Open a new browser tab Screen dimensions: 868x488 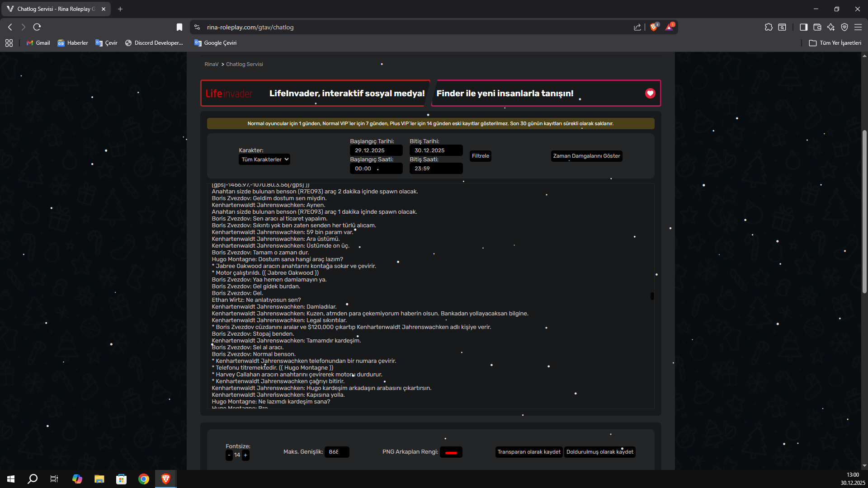(120, 9)
